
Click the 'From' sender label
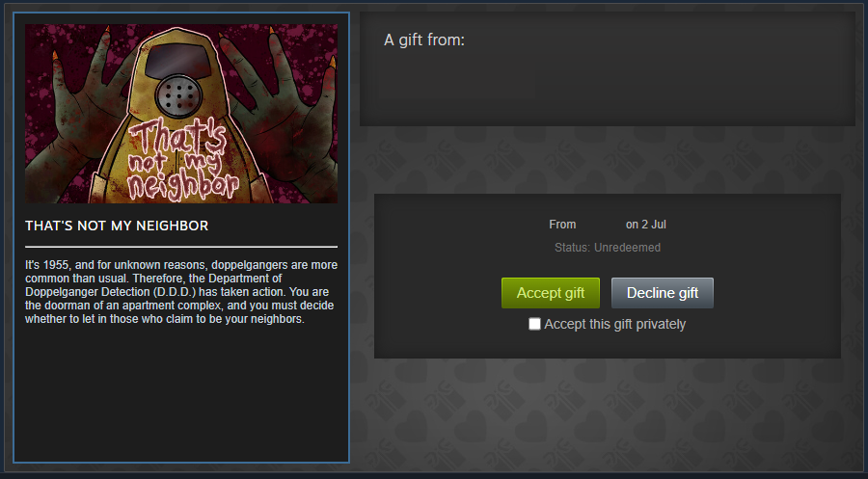click(562, 225)
